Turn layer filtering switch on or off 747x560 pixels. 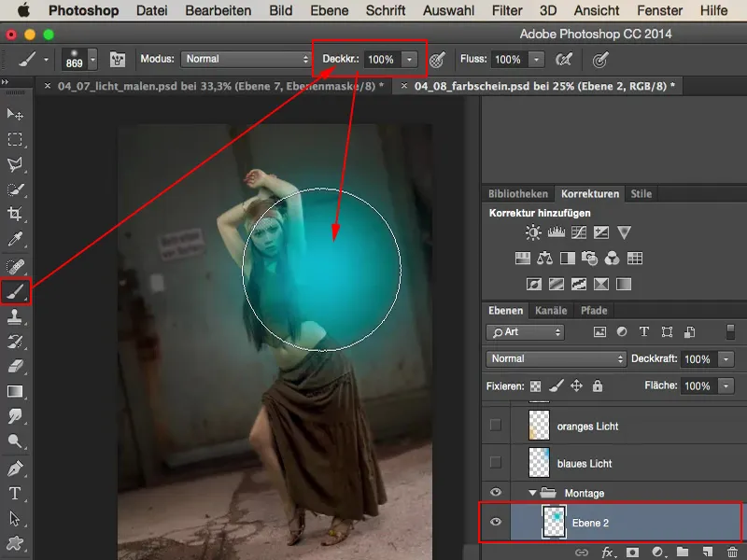tap(730, 332)
